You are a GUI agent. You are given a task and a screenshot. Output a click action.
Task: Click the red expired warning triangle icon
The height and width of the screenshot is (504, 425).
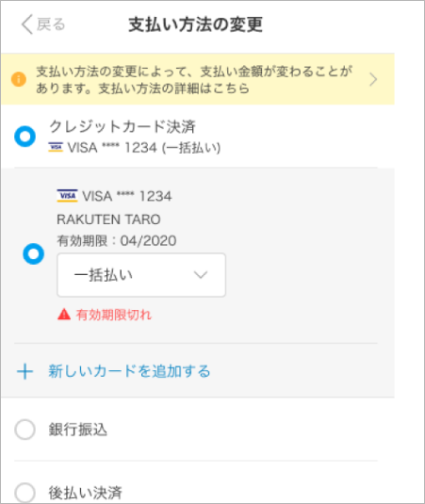(64, 314)
